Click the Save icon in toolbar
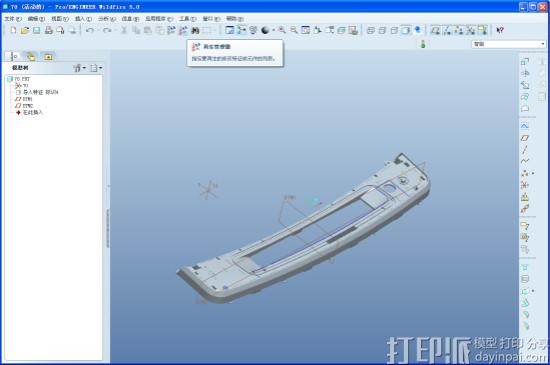 tap(36, 31)
